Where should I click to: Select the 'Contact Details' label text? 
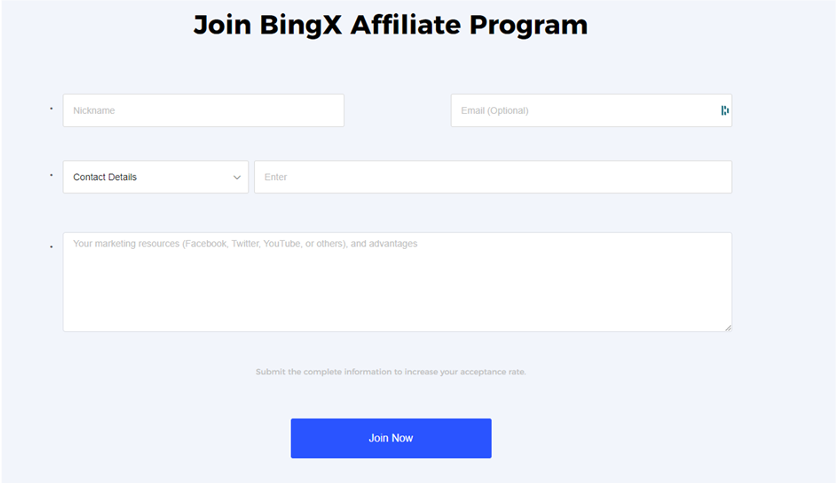coord(105,177)
